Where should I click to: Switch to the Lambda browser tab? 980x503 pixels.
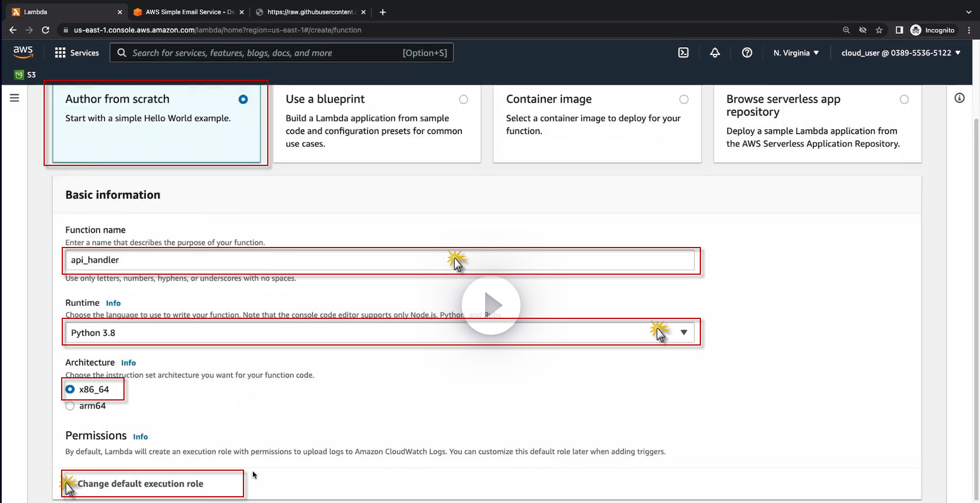tap(66, 12)
